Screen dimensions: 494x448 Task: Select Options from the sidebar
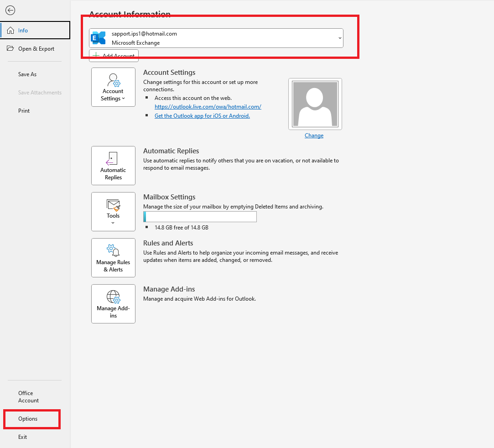27,418
